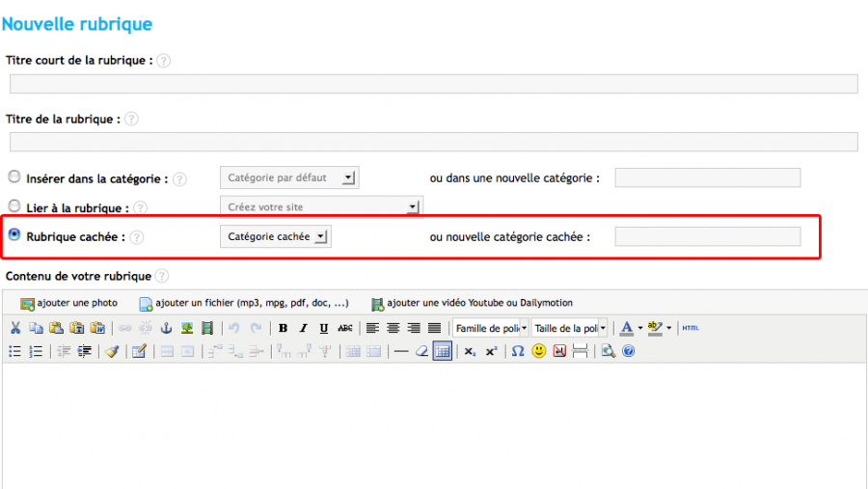Help icon beside 'Insérer dans la catégorie'
Image resolution: width=868 pixels, height=489 pixels.
point(179,179)
